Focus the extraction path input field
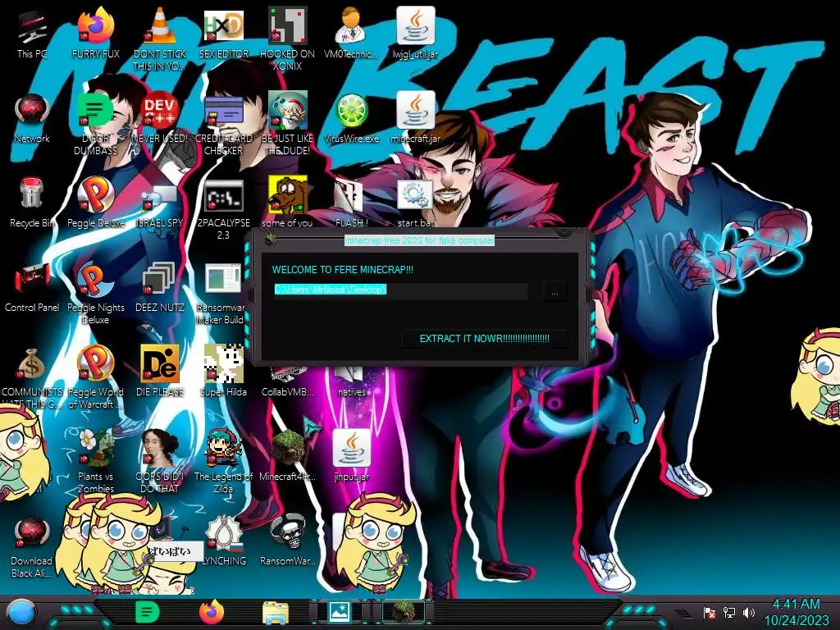 (x=400, y=290)
